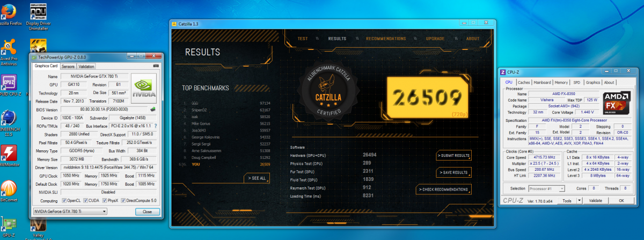Open About tab in CPU-Z

click(x=609, y=83)
